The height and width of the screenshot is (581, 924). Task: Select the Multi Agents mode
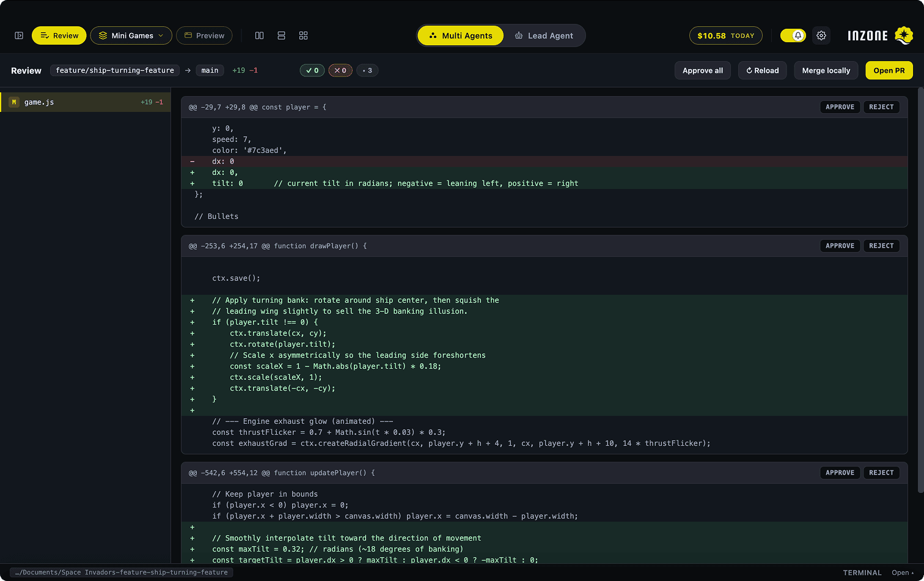tap(461, 35)
